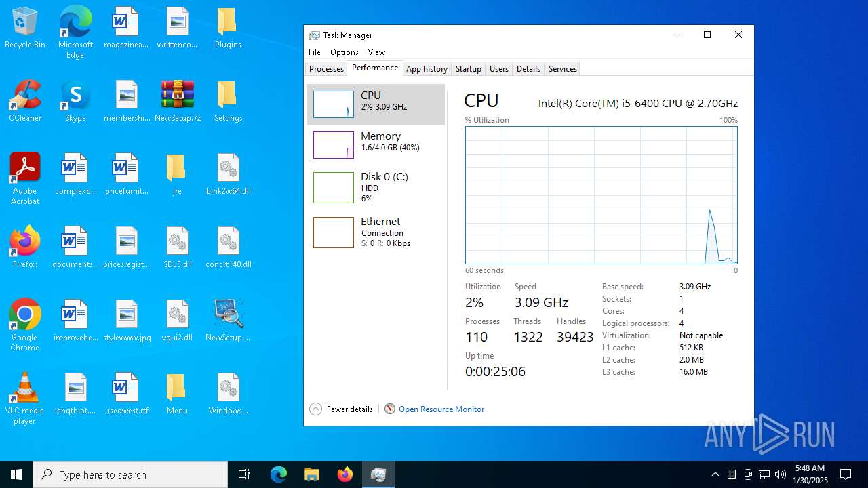Open the Options menu

click(344, 52)
